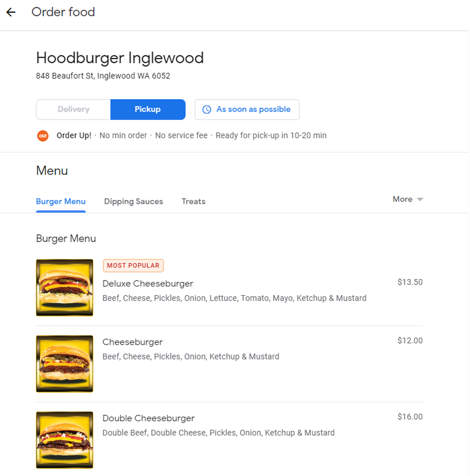Click the 'Menu' heading

(52, 171)
